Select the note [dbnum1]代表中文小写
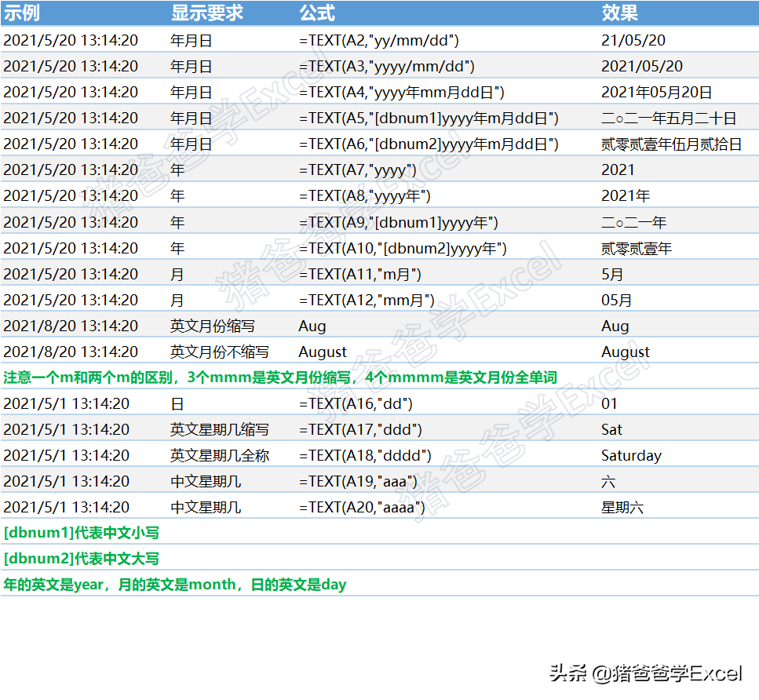 (82, 533)
